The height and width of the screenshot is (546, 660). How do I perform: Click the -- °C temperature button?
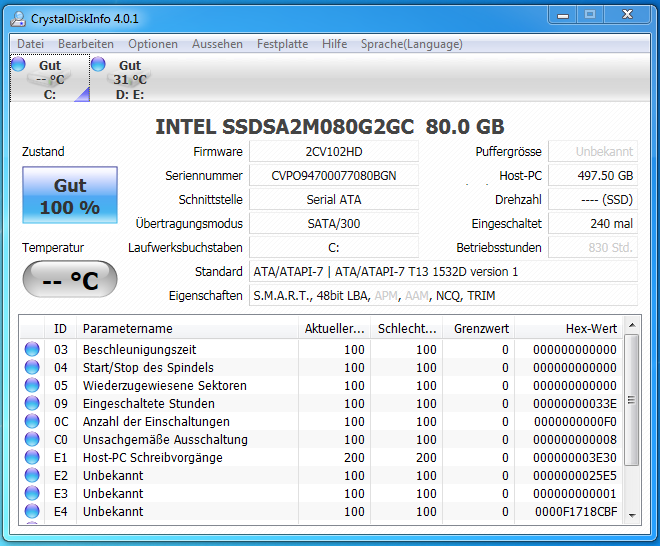(x=70, y=279)
